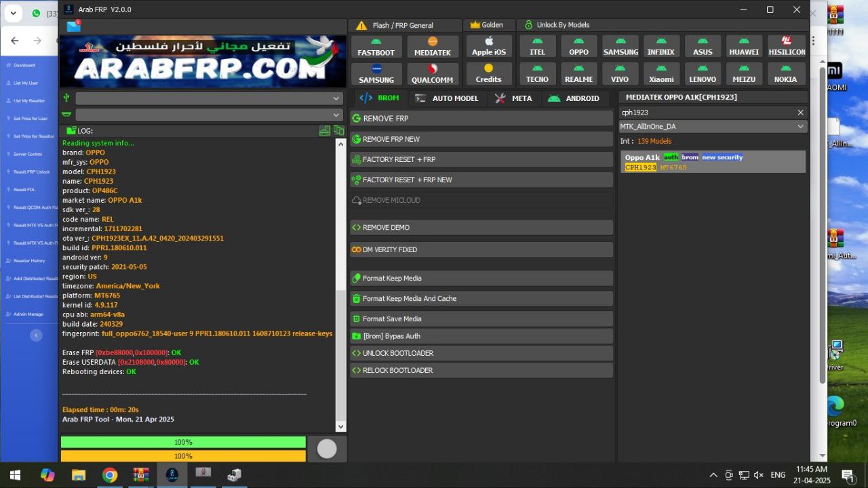This screenshot has height=488, width=868.
Task: Click REMOVE DEMO button
Action: tap(481, 227)
